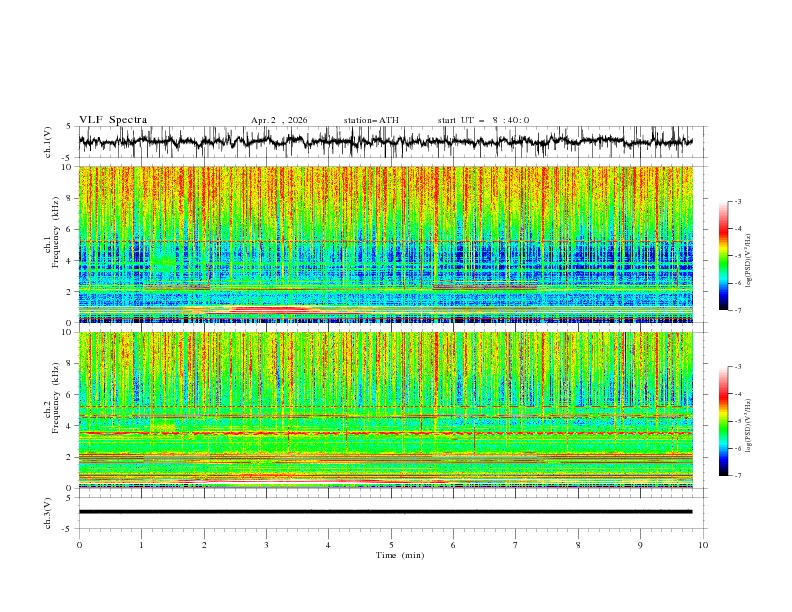Click the "-4" tick on ch.2 color bar
Viewport: 792px width, 612px height.
(737, 394)
